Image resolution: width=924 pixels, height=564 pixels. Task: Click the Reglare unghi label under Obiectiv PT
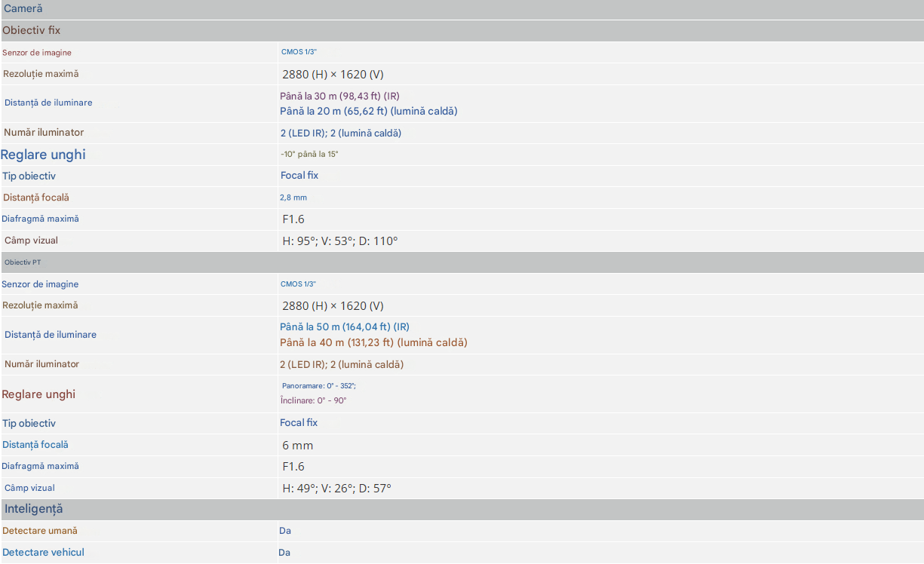[38, 394]
